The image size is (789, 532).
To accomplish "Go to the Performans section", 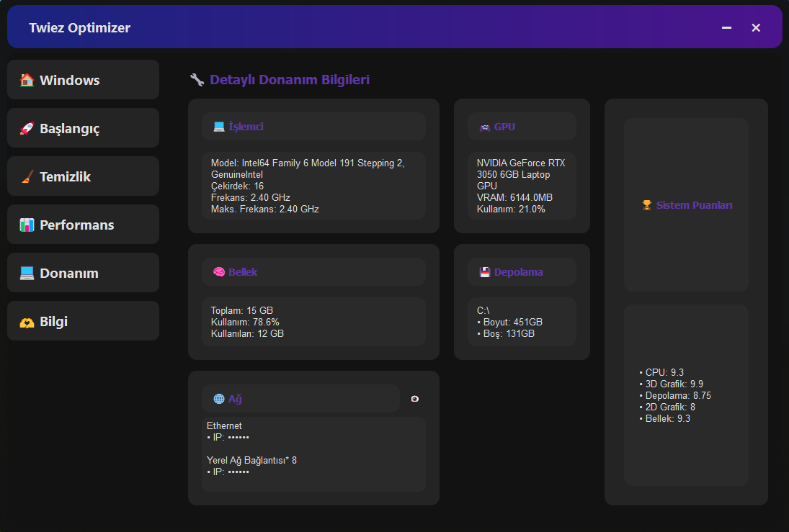I will (83, 225).
